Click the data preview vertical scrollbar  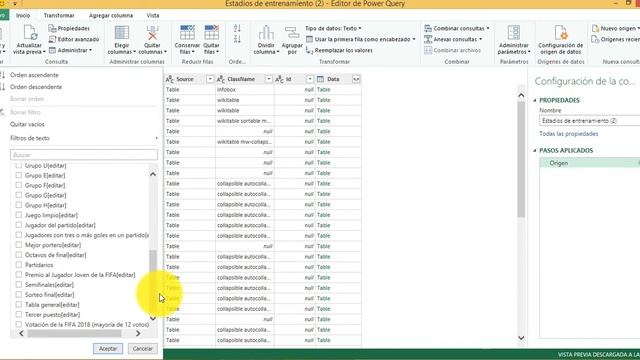coord(521,159)
